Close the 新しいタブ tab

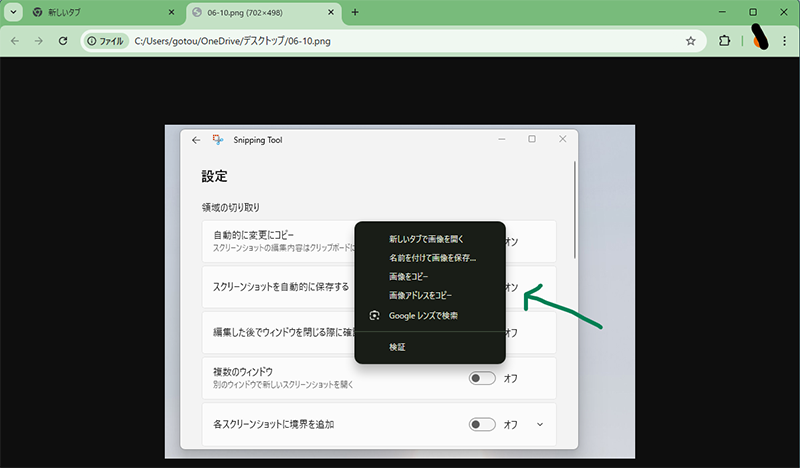[x=171, y=12]
